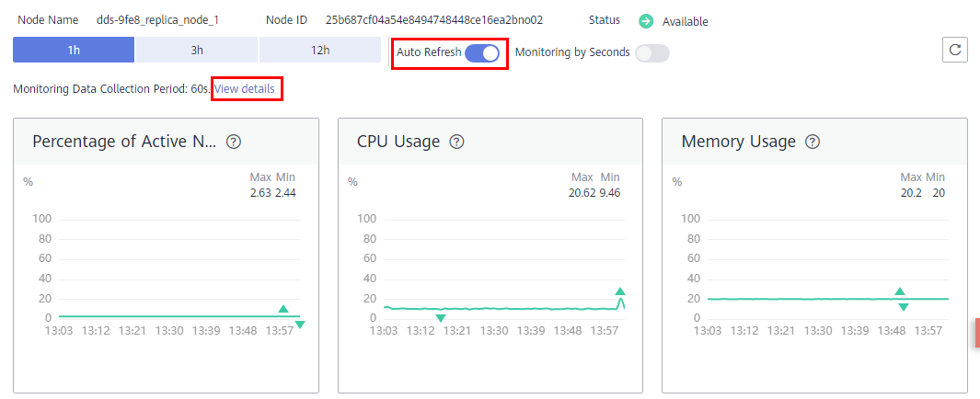Open help icon beside Percentage of Active N...
This screenshot has width=980, height=399.
tap(234, 142)
